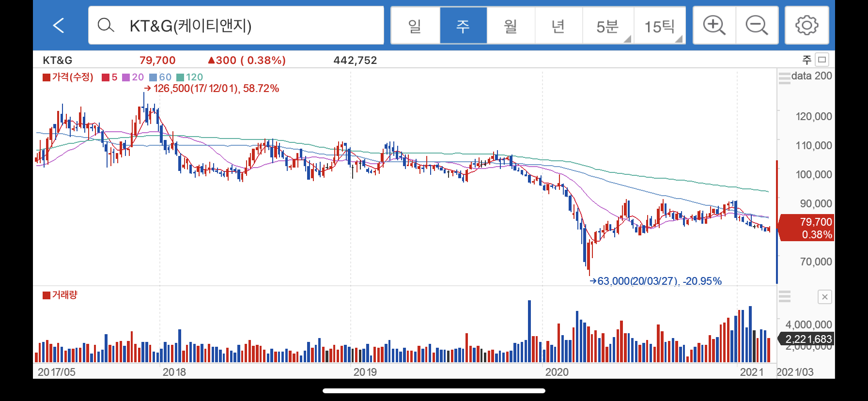Zoom in with the plus magnifier
868x401 pixels.
714,25
